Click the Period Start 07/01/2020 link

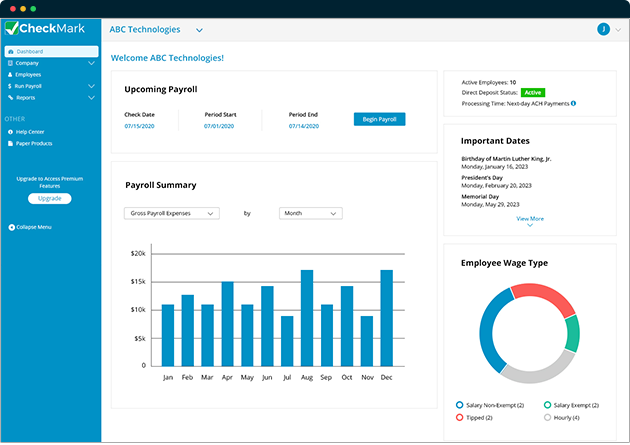point(219,126)
